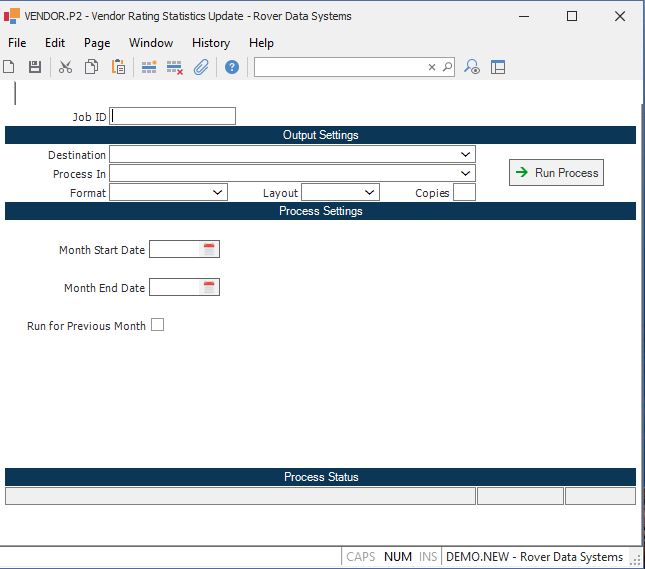Open Help using the question mark icon
This screenshot has width=645, height=569.
tap(232, 67)
